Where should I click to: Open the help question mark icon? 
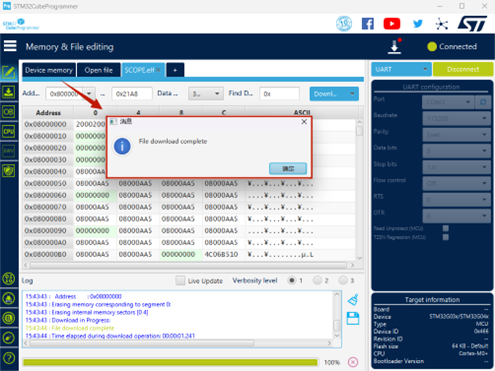(x=9, y=358)
